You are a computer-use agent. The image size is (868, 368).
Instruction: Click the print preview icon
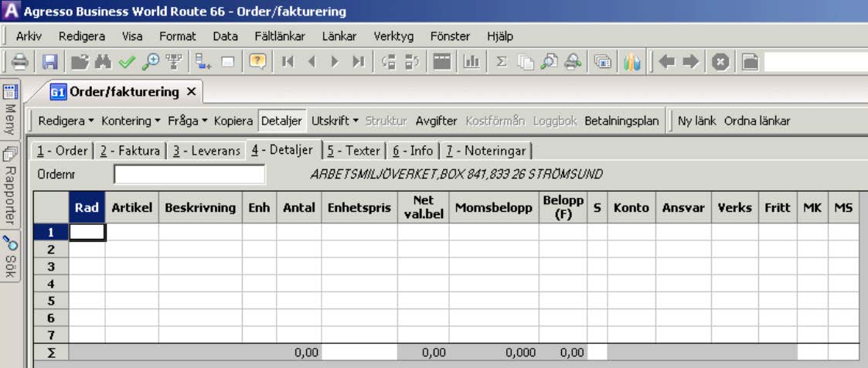coord(573,61)
